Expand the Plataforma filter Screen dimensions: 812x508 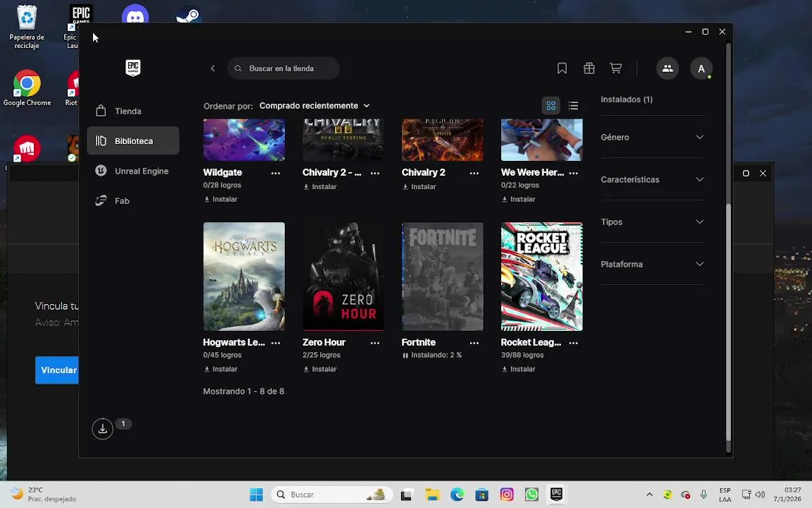(x=653, y=265)
